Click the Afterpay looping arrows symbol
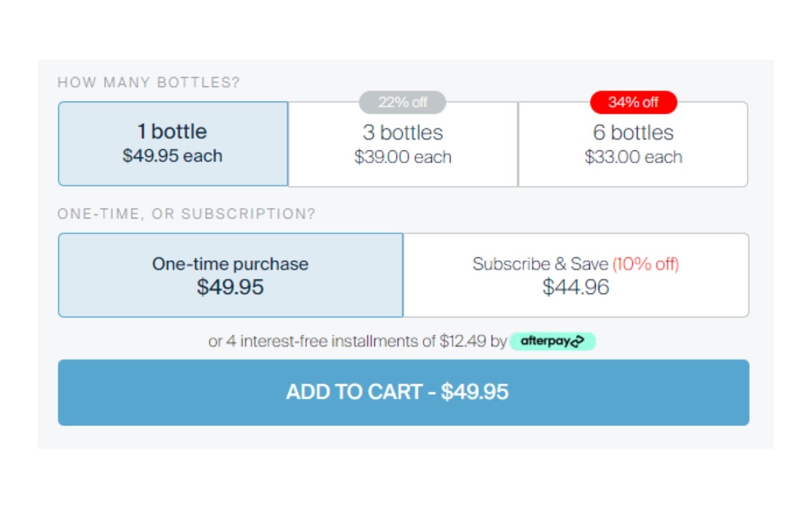812x508 pixels. pos(577,342)
